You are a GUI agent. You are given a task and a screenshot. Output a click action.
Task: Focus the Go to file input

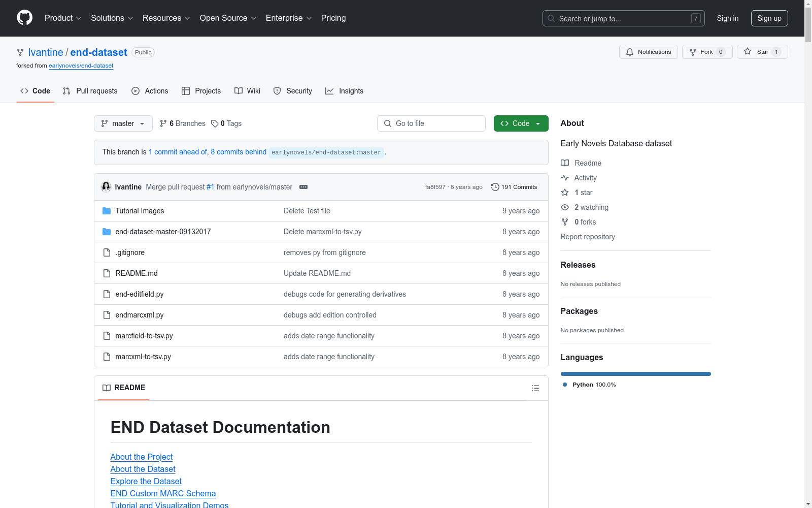(431, 123)
